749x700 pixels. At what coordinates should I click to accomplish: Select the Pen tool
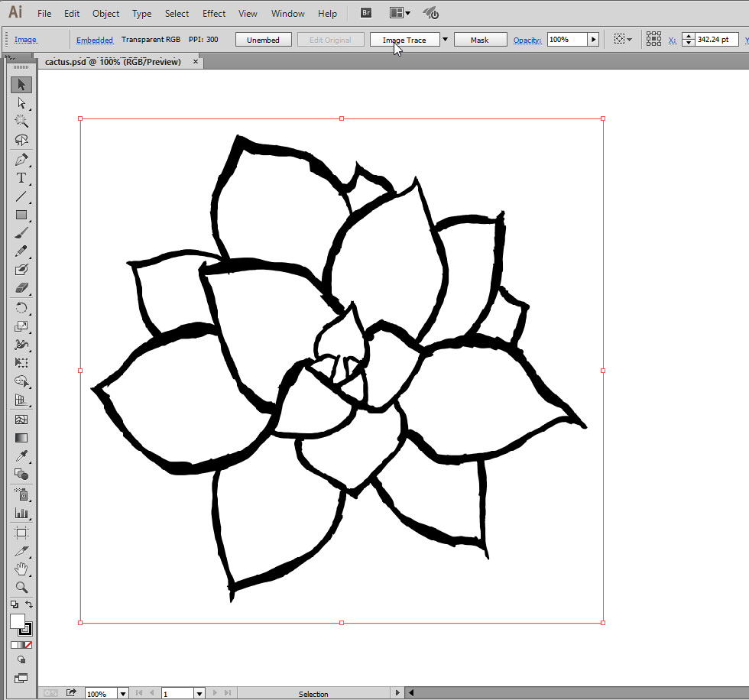tap(21, 160)
